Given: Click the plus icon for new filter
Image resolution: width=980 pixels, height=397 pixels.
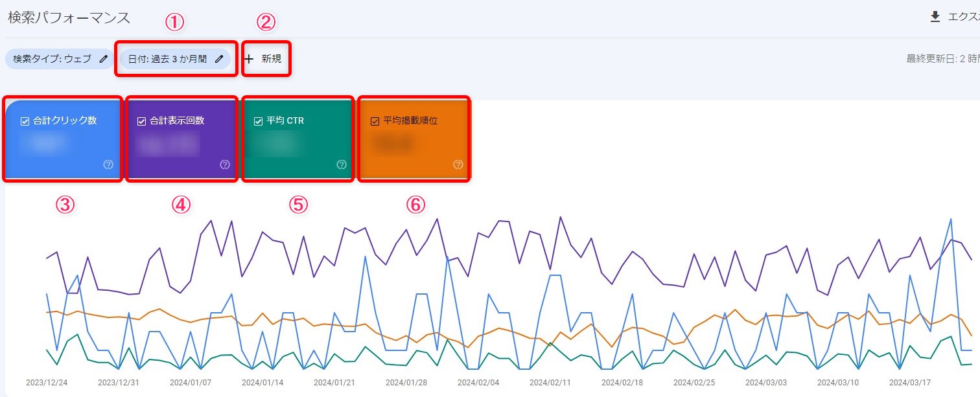Looking at the screenshot, I should click(x=249, y=59).
